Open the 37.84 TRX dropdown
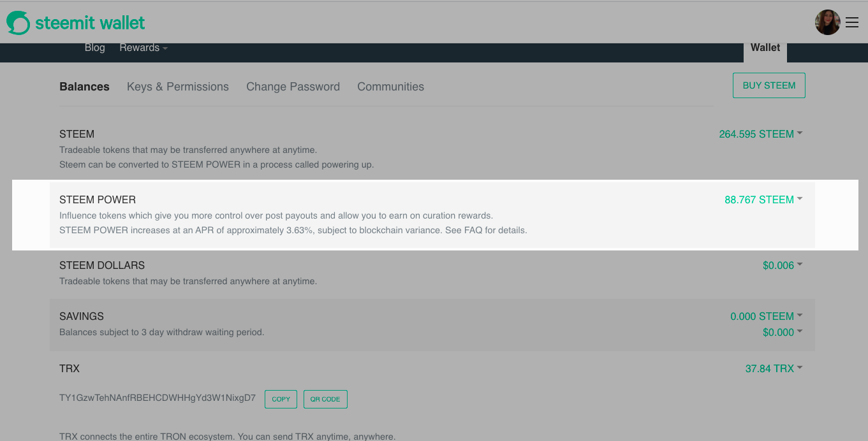 774,368
